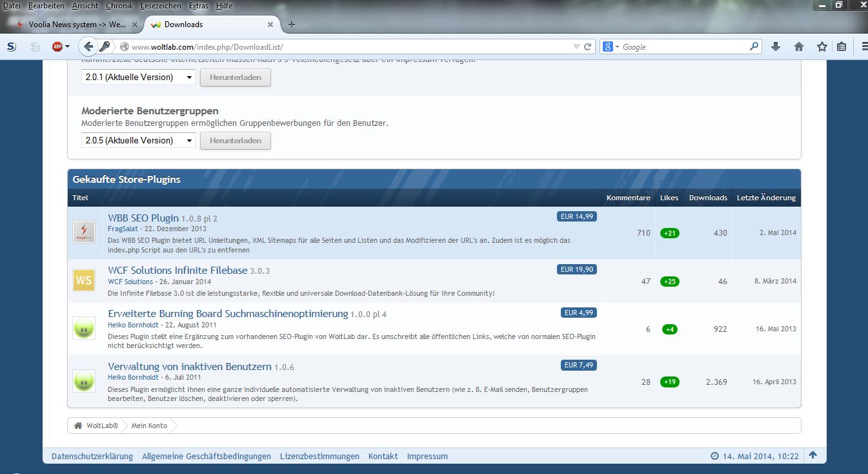Click the Adblock Plus toolbar icon

[x=57, y=47]
